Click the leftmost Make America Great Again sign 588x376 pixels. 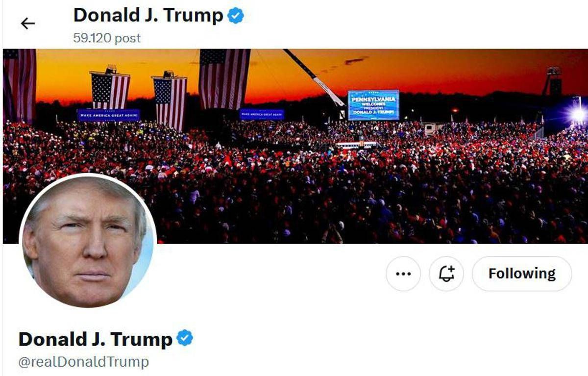[x=108, y=115]
